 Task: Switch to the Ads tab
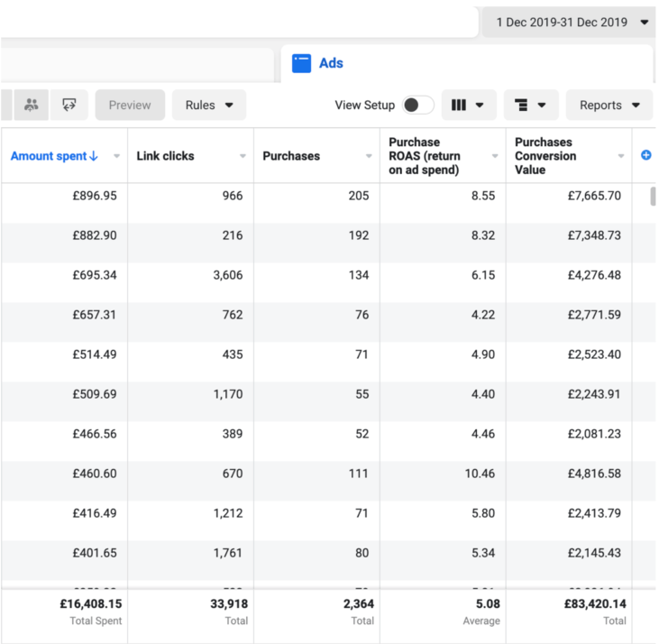click(331, 63)
